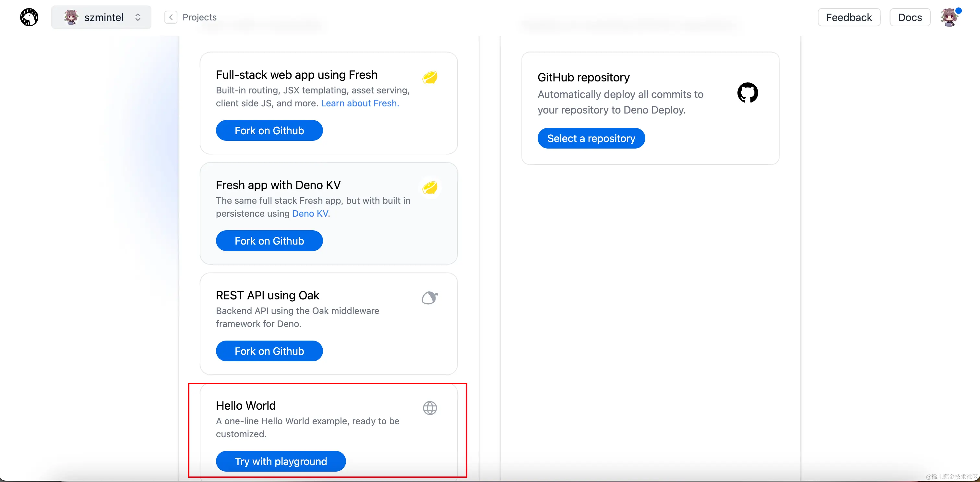Viewport: 980px width, 482px height.
Task: Open the Docs page
Action: 910,18
